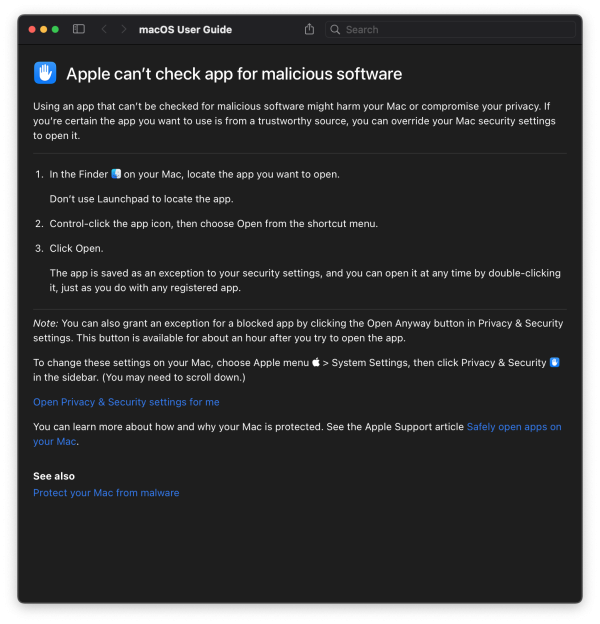Click the Finder icon in step 1

116,174
